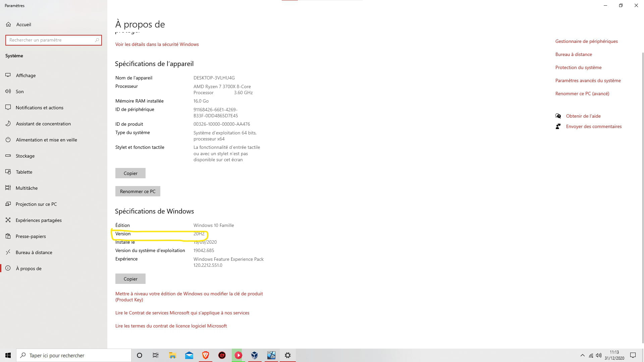Image resolution: width=644 pixels, height=362 pixels.
Task: Click the volume icon in system tray
Action: coord(599,355)
